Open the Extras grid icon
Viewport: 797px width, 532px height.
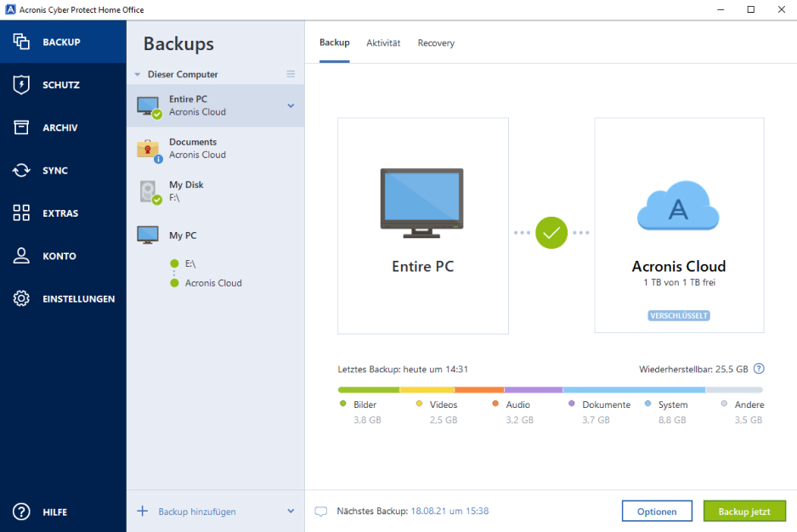click(x=21, y=212)
